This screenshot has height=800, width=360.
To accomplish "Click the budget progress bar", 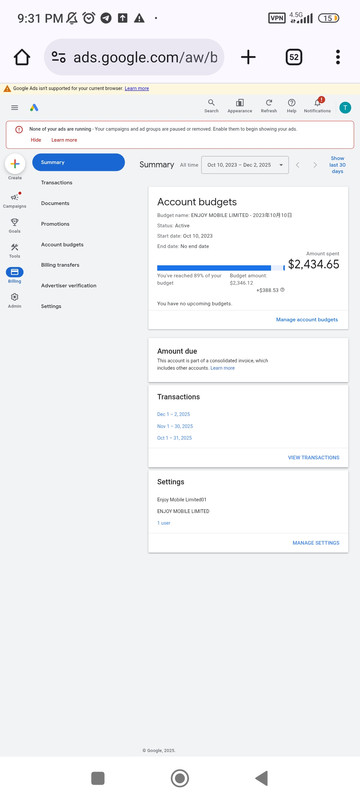I will 221,268.
